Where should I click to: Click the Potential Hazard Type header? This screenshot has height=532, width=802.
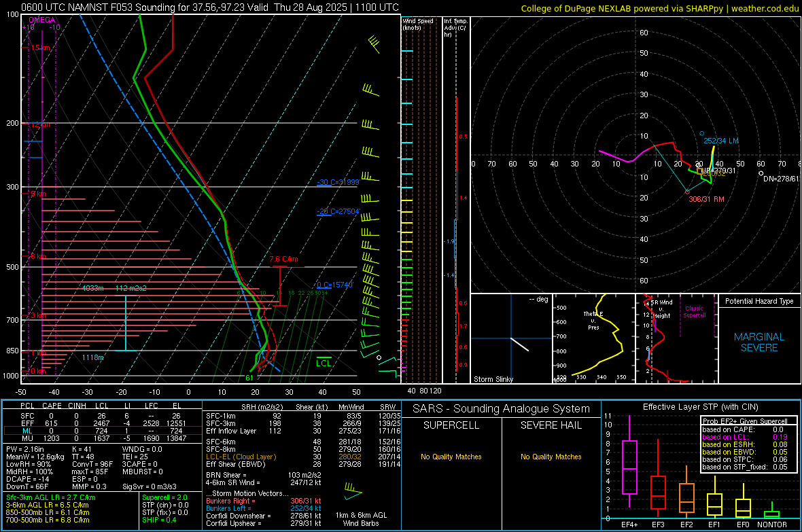point(759,301)
